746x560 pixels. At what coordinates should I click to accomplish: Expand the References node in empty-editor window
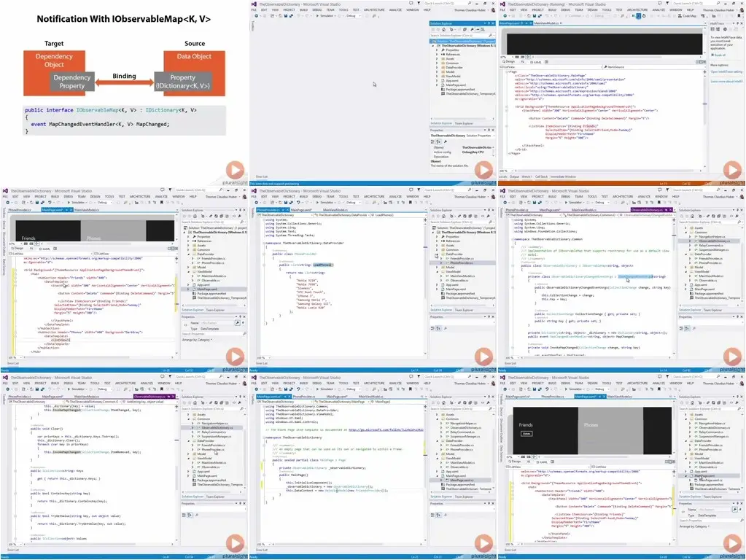pos(438,54)
